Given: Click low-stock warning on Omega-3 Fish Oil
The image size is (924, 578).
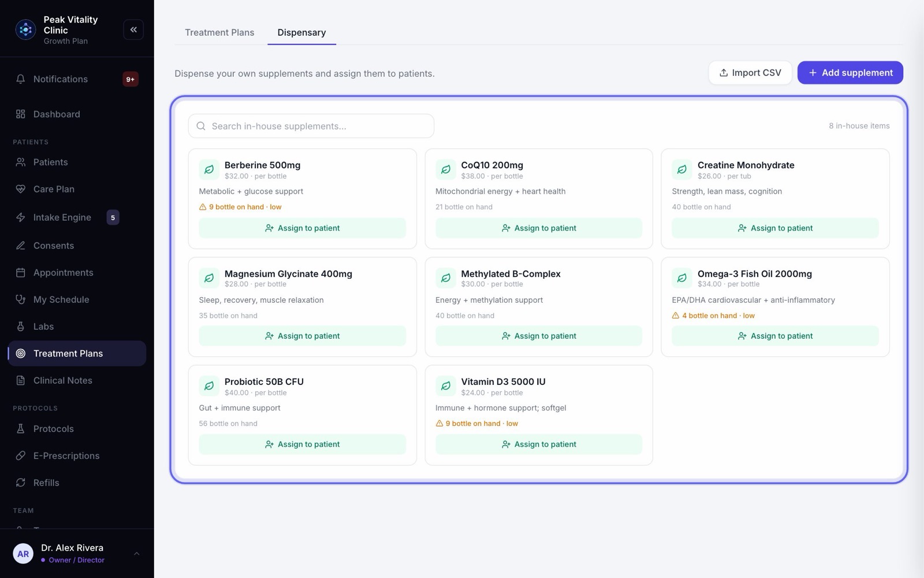Looking at the screenshot, I should (x=713, y=316).
